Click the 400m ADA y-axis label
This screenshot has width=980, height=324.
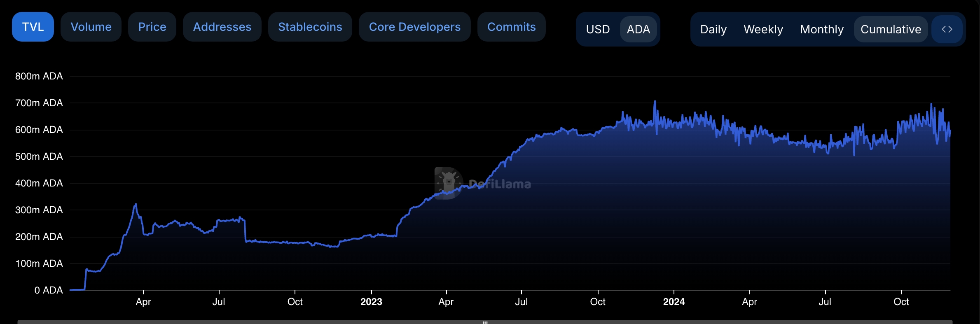39,183
